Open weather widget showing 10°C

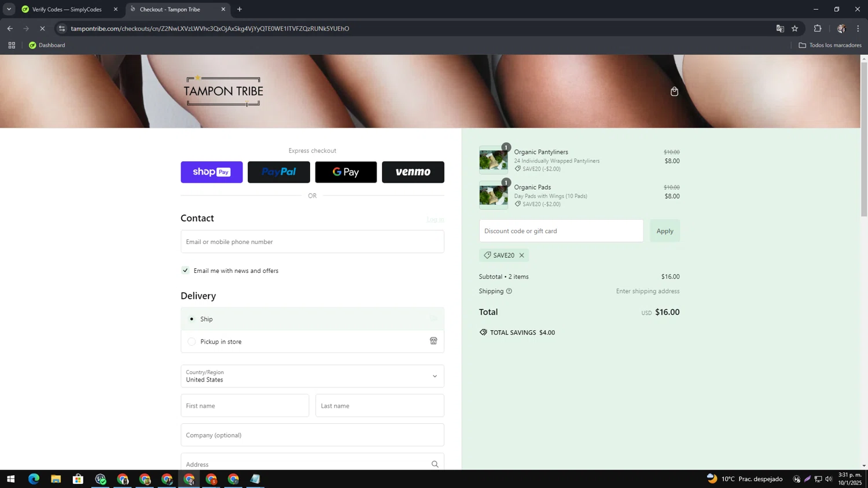[x=745, y=479]
